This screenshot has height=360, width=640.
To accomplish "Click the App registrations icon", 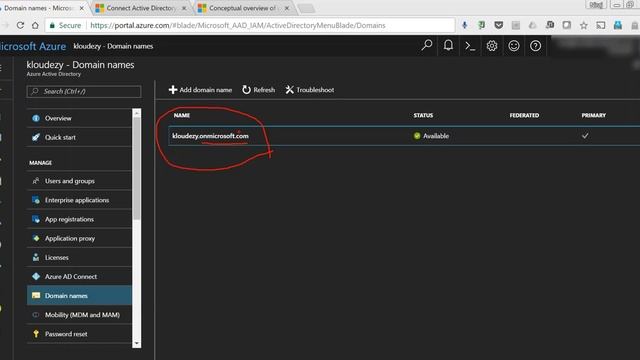I will (x=36, y=219).
